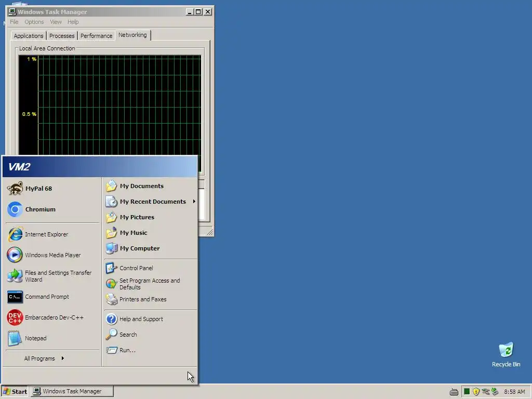Click on-screen keyboard icon in taskbar
This screenshot has width=532, height=399.
454,392
